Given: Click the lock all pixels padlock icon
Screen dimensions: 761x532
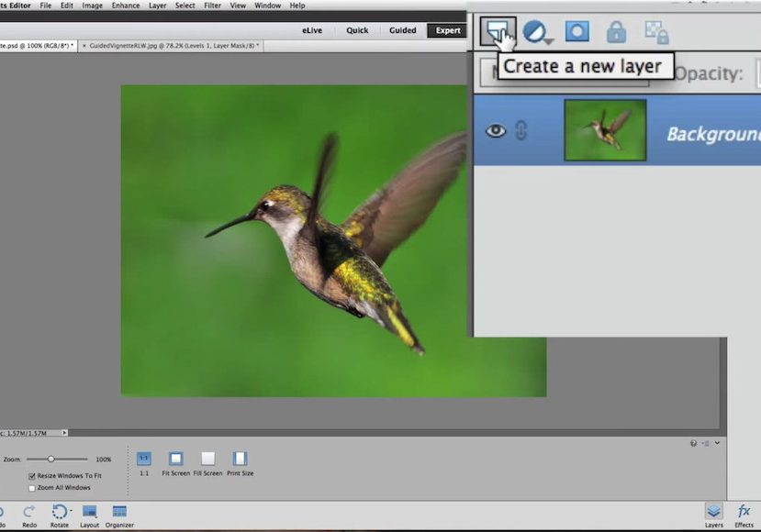Looking at the screenshot, I should coord(616,32).
